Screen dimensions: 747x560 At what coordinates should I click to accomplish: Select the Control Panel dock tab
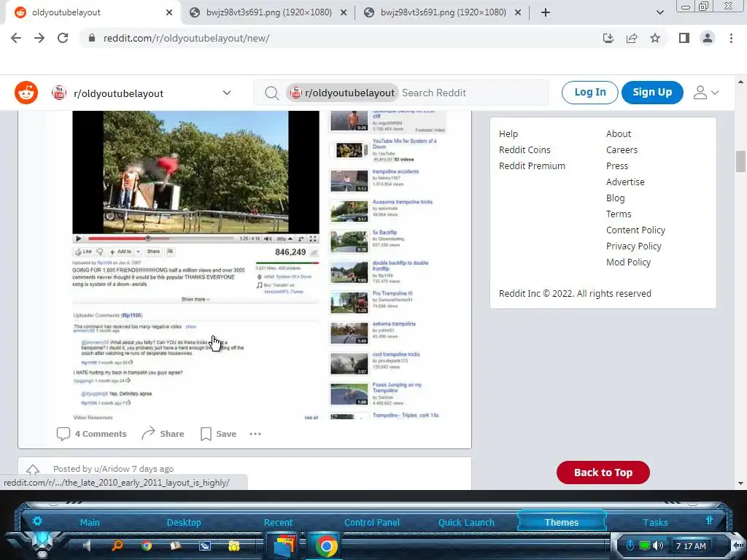point(372,522)
